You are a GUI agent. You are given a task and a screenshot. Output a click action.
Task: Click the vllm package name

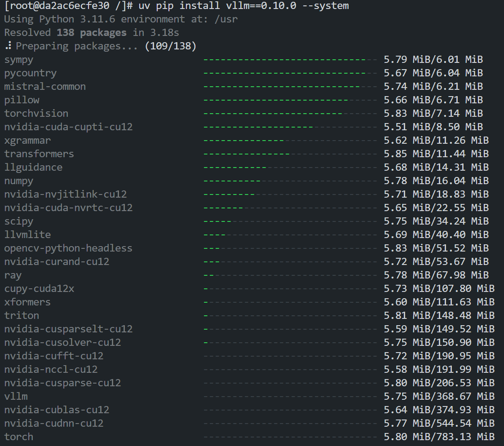pos(16,397)
